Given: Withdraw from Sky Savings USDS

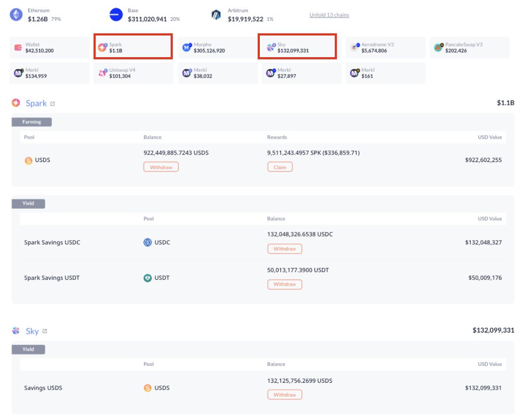Looking at the screenshot, I should click(x=285, y=395).
